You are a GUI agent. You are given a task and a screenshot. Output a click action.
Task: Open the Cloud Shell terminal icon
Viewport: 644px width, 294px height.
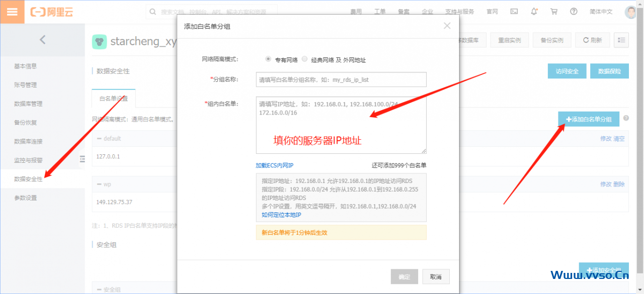point(514,12)
